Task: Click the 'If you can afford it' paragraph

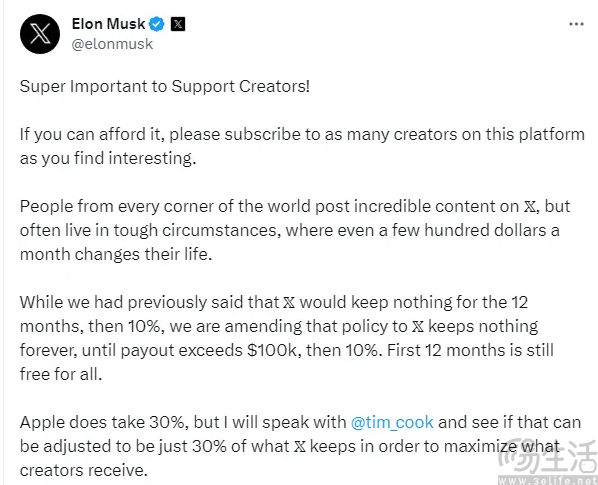Action: click(302, 146)
